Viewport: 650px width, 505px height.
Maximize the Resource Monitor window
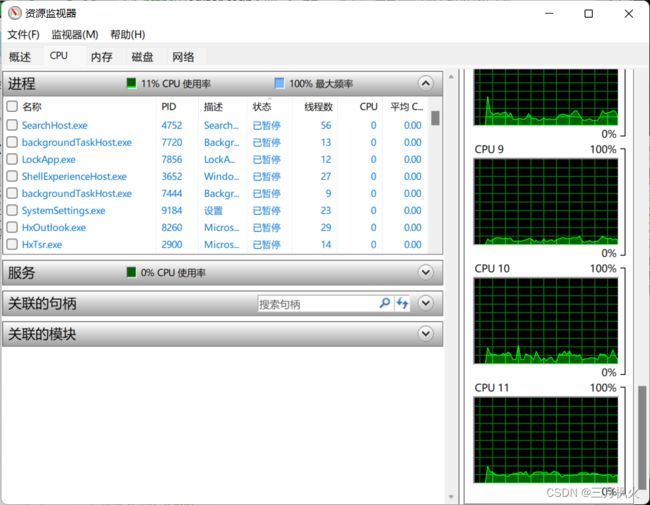pos(589,13)
